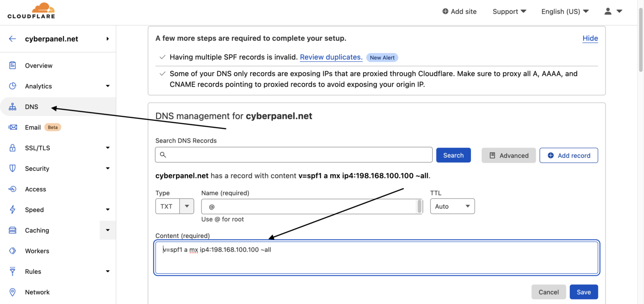Open the user account profile icon

pyautogui.click(x=608, y=11)
